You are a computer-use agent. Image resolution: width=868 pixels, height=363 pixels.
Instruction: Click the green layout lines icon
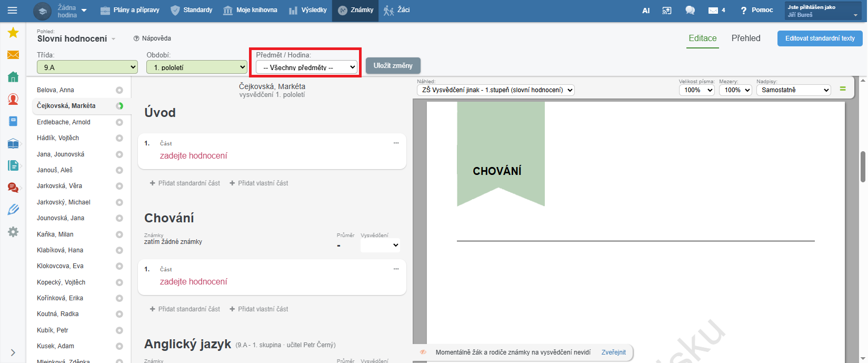point(843,89)
